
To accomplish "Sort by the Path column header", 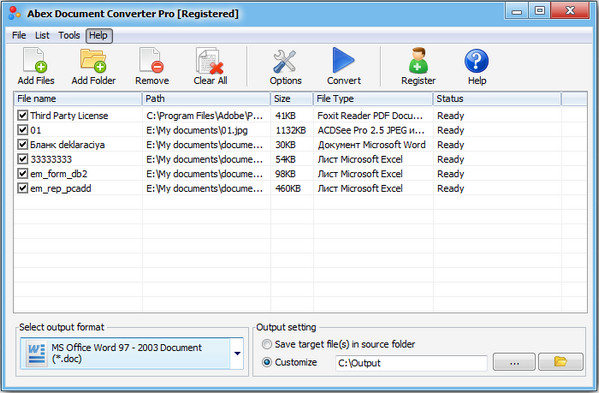I will point(206,99).
